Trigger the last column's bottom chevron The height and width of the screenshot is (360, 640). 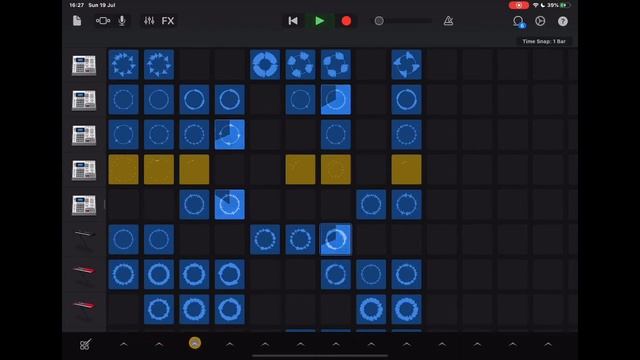pyautogui.click(x=548, y=345)
